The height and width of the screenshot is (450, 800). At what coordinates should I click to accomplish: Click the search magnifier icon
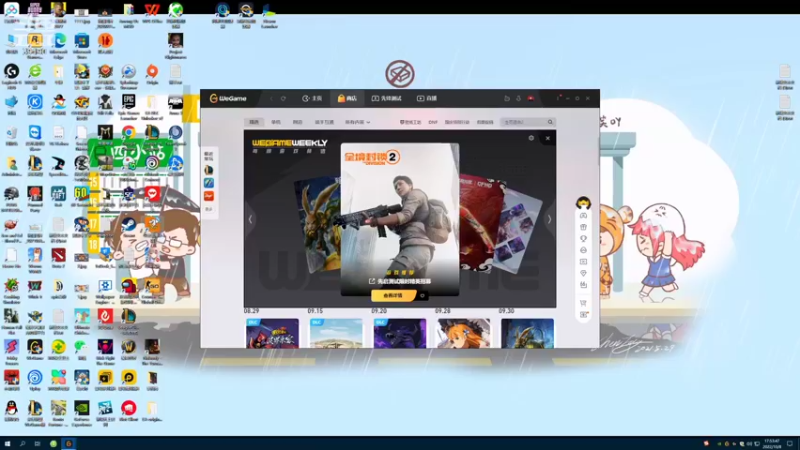coord(550,122)
